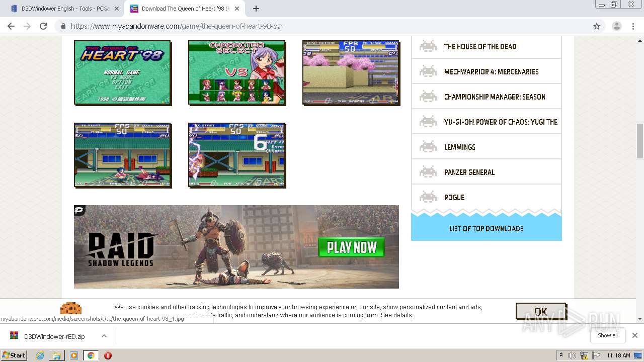
Task: Open MechWarrior 4: Mercenaries link
Action: [x=491, y=72]
